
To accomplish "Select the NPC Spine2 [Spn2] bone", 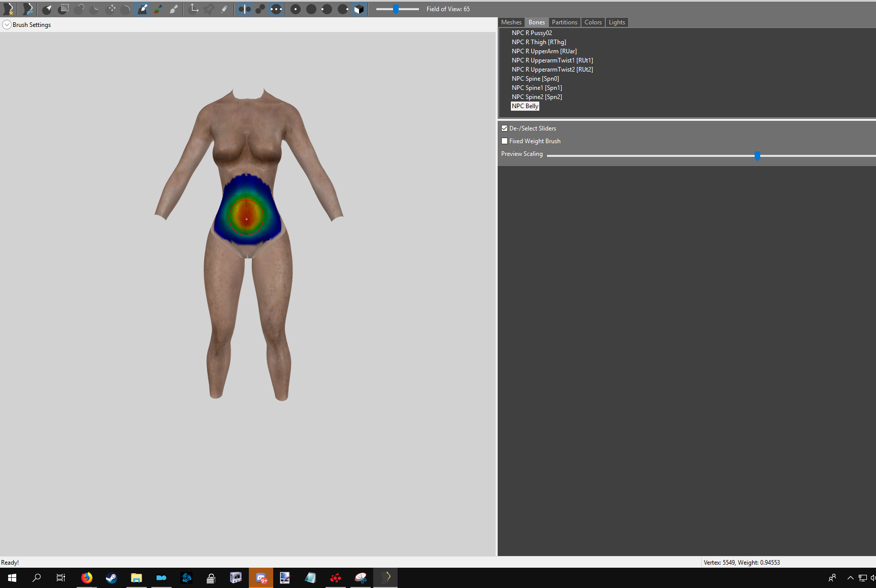I will click(x=537, y=97).
